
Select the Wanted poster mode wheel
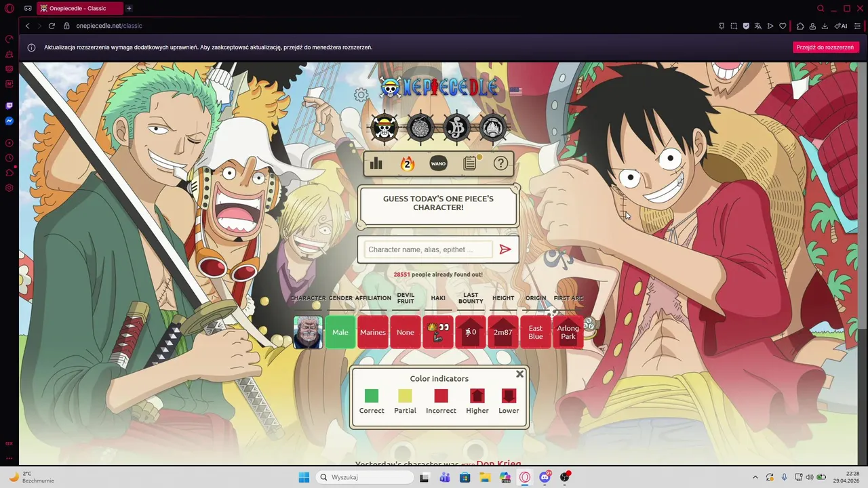tap(457, 127)
